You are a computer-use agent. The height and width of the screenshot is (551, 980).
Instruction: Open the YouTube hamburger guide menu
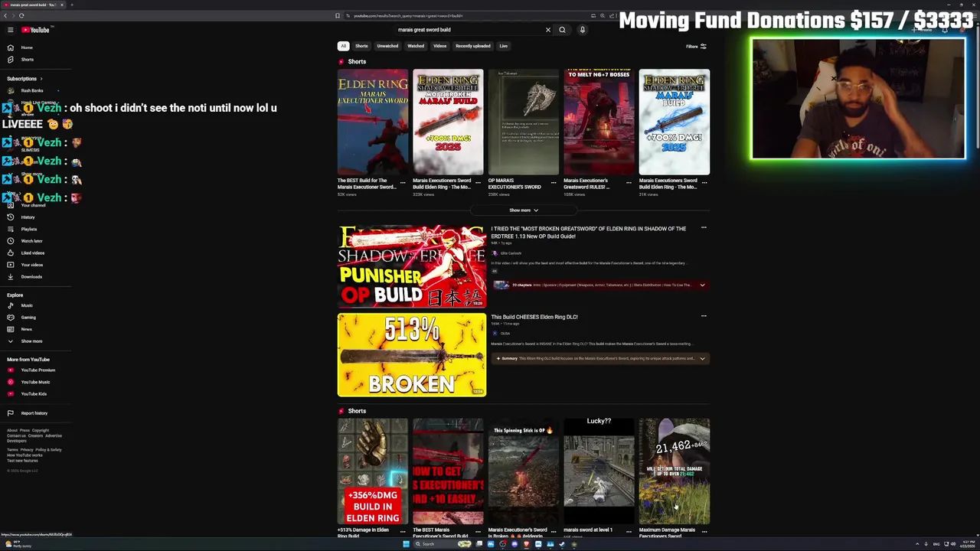click(11, 30)
